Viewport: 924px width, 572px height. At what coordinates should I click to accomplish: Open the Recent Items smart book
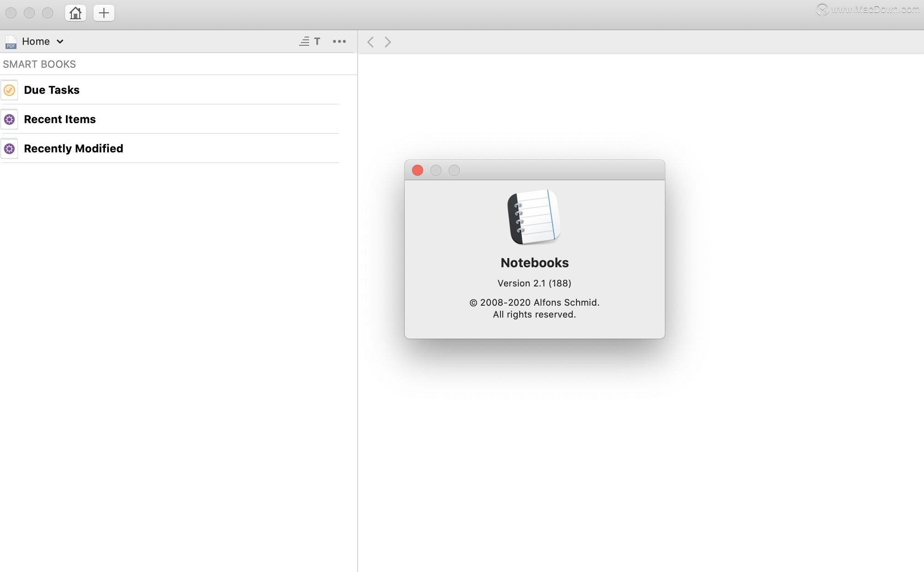click(x=60, y=119)
